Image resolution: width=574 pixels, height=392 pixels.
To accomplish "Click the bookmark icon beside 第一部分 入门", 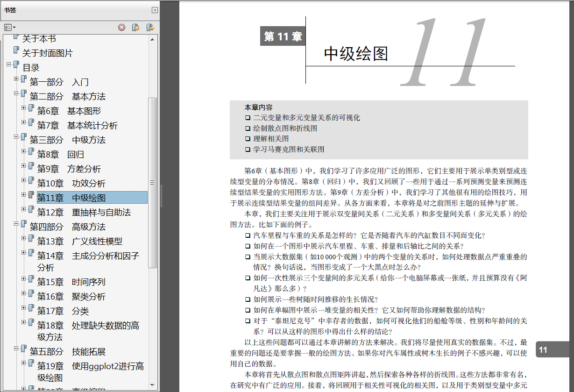I will (x=24, y=79).
